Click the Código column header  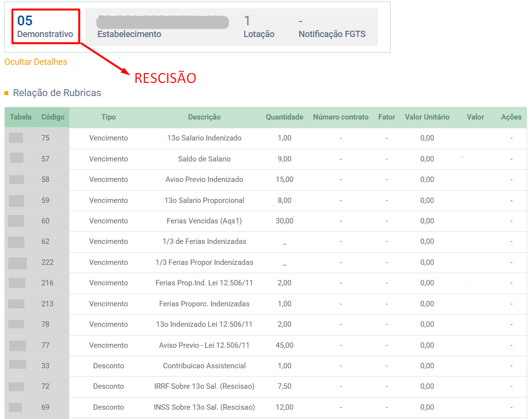[x=53, y=117]
